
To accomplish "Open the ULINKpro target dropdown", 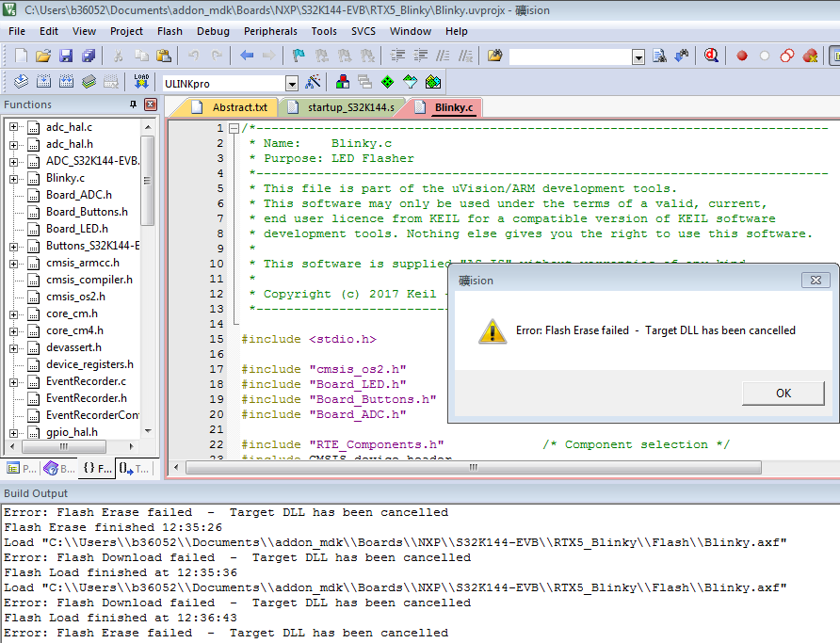I will pyautogui.click(x=291, y=84).
